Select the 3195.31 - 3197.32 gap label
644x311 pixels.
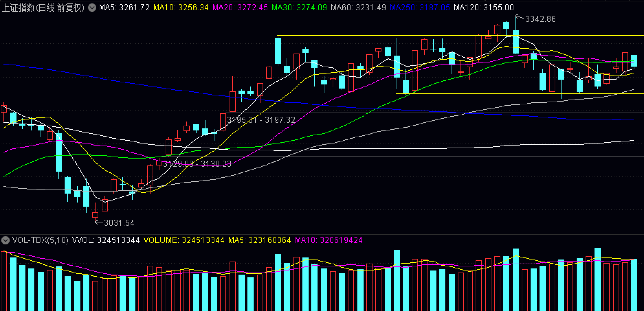pyautogui.click(x=261, y=120)
